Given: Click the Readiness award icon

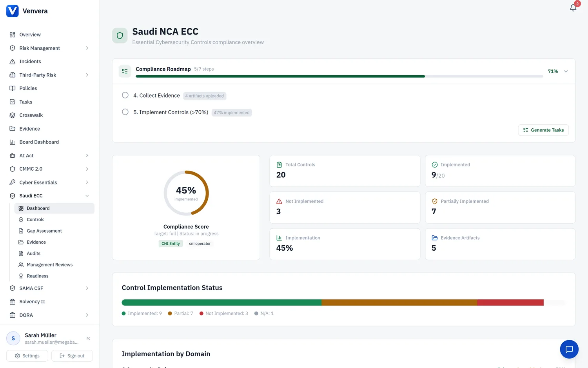Looking at the screenshot, I should click(21, 276).
